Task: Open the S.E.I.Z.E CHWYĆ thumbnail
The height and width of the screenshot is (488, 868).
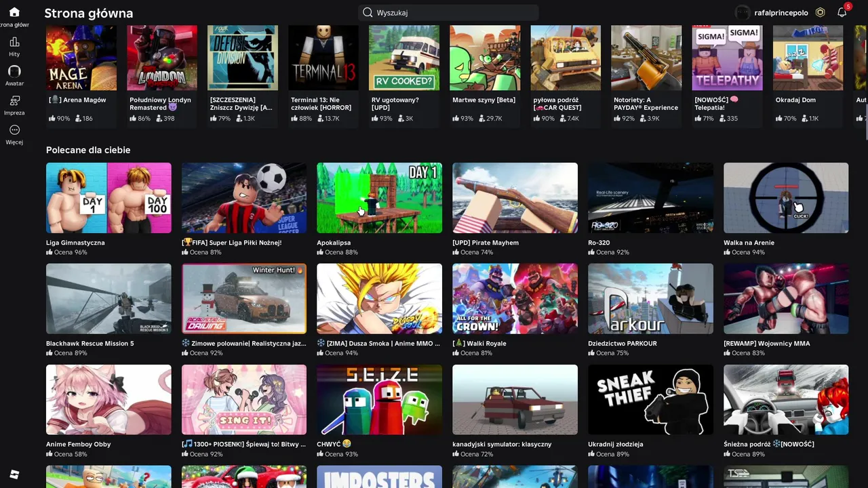Action: pyautogui.click(x=379, y=400)
